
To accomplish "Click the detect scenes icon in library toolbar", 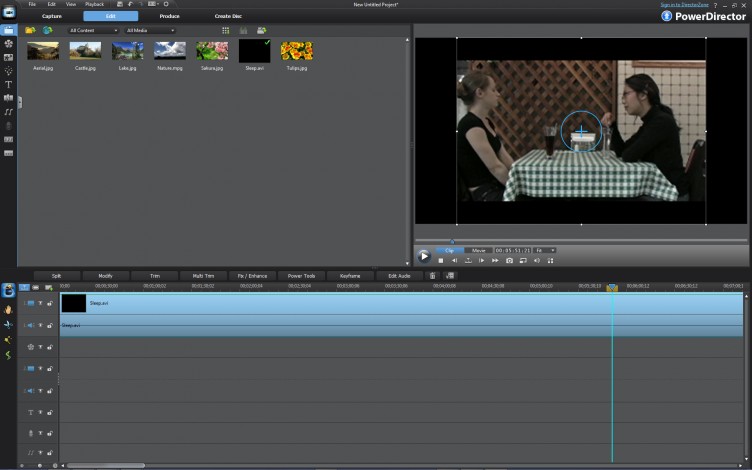I will [244, 30].
